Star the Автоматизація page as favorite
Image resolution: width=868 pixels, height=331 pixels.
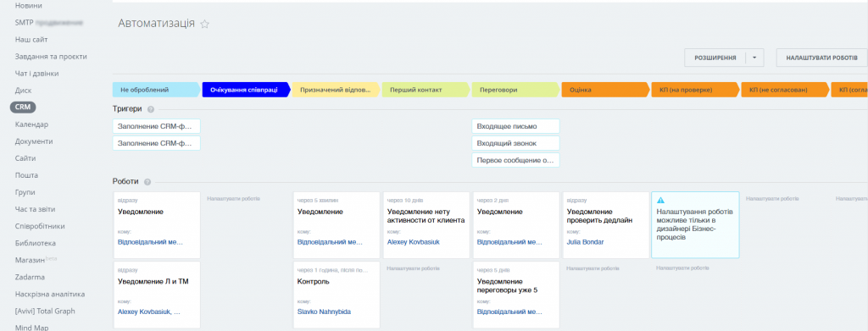(205, 24)
